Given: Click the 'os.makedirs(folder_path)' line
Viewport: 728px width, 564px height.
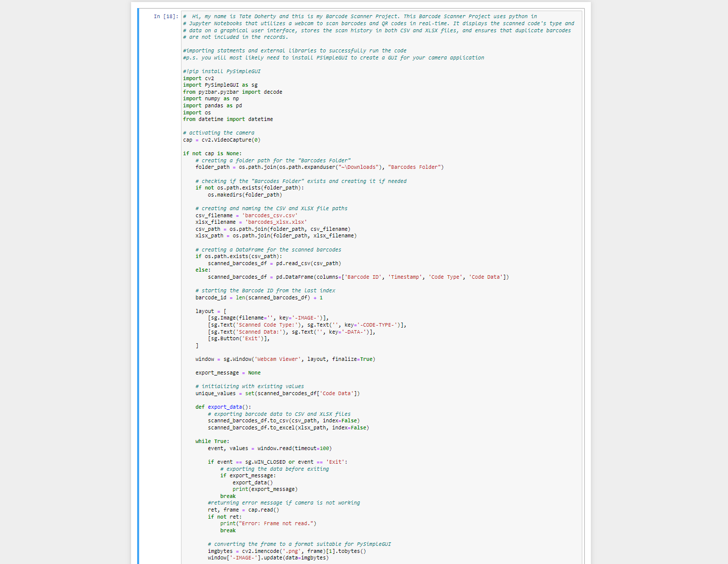Looking at the screenshot, I should coord(245,195).
